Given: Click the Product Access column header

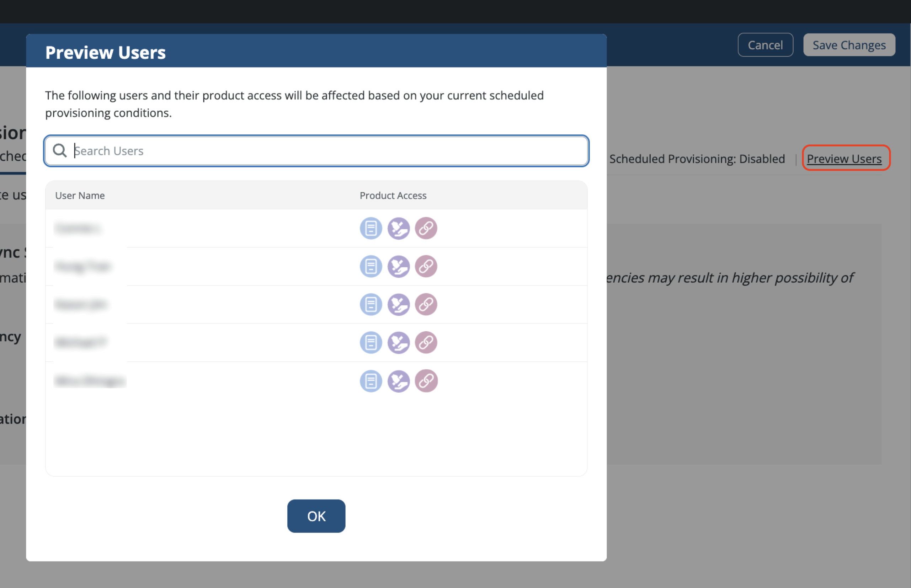Looking at the screenshot, I should (x=393, y=196).
